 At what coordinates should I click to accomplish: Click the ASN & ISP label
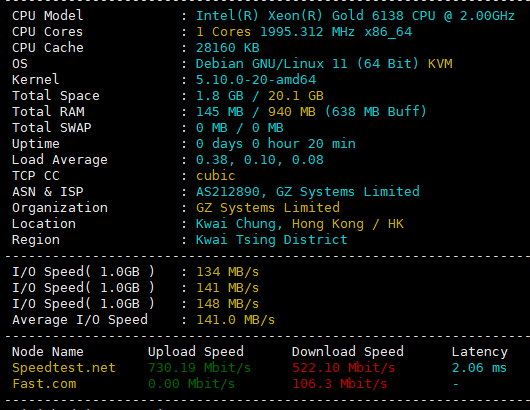48,192
